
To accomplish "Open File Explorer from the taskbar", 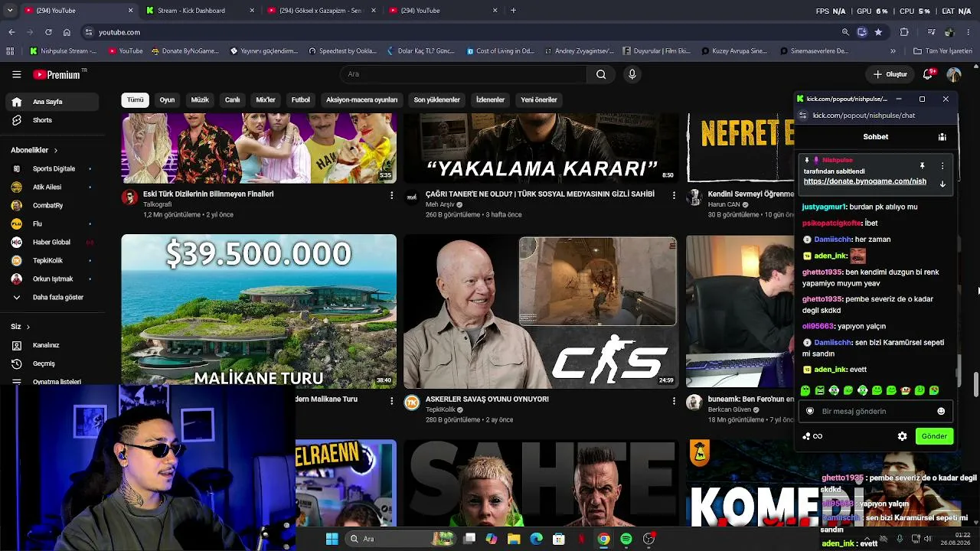I will click(x=514, y=539).
